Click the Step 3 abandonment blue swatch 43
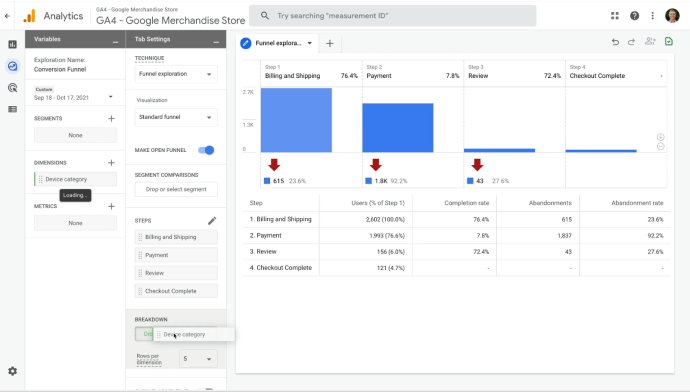 (x=470, y=181)
